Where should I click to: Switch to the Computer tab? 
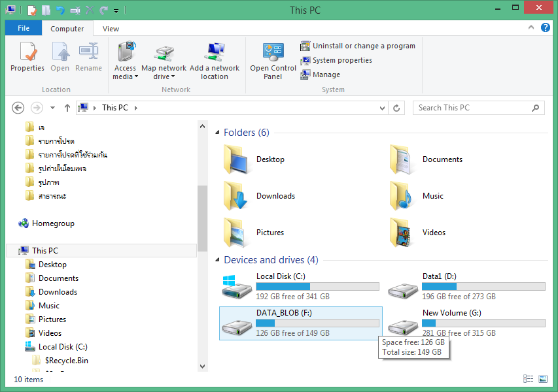pos(67,29)
